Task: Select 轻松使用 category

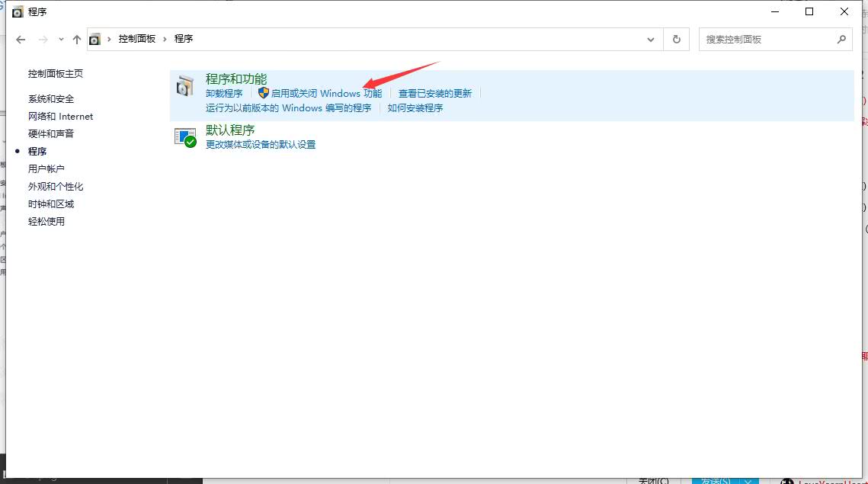Action: point(46,222)
